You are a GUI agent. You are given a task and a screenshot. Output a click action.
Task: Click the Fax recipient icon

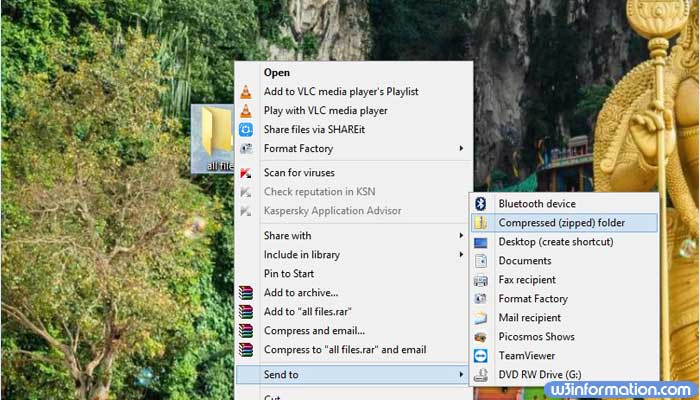[x=480, y=280]
